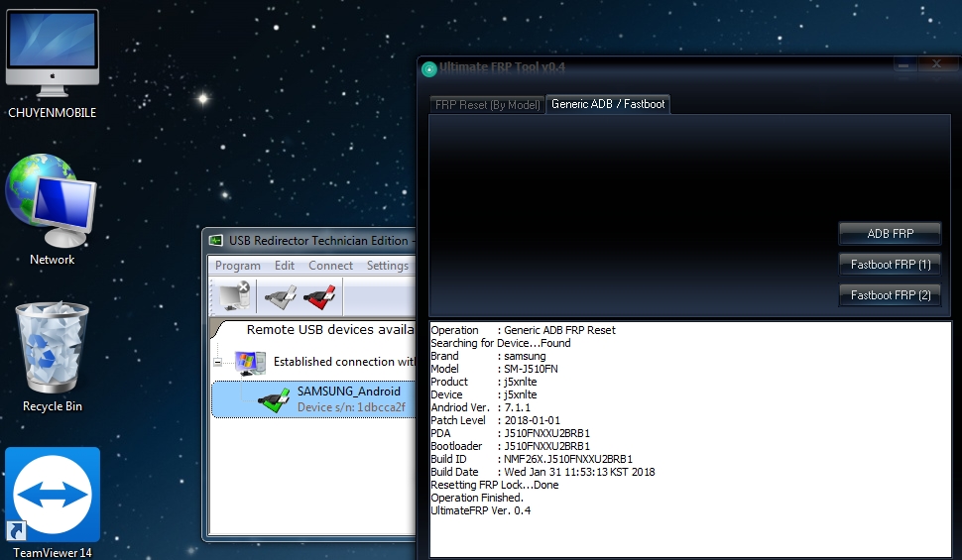Click the Operation Generic ADB FRP Reset log line
Image resolution: width=962 pixels, height=560 pixels.
523,330
